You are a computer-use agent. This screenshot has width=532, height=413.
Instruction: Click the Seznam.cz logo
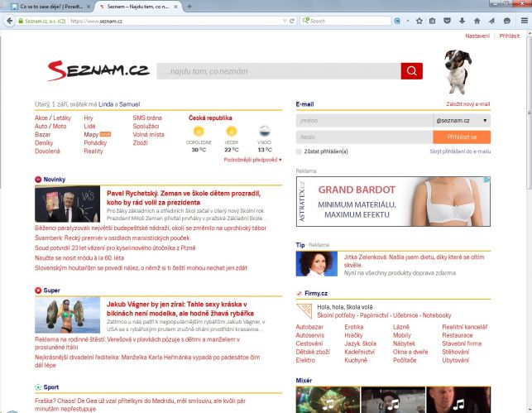98,70
